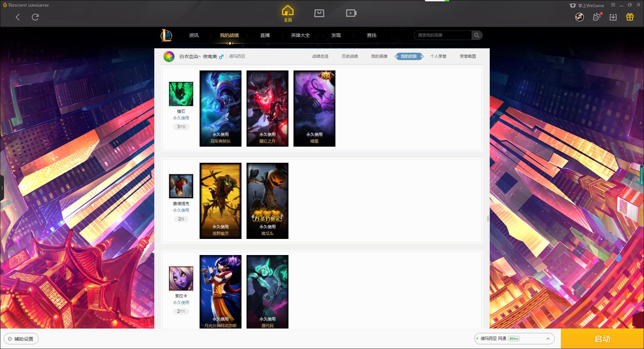Image resolution: width=644 pixels, height=349 pixels.
Task: Click 永久使用 under 费德提克
Action: pos(181,210)
